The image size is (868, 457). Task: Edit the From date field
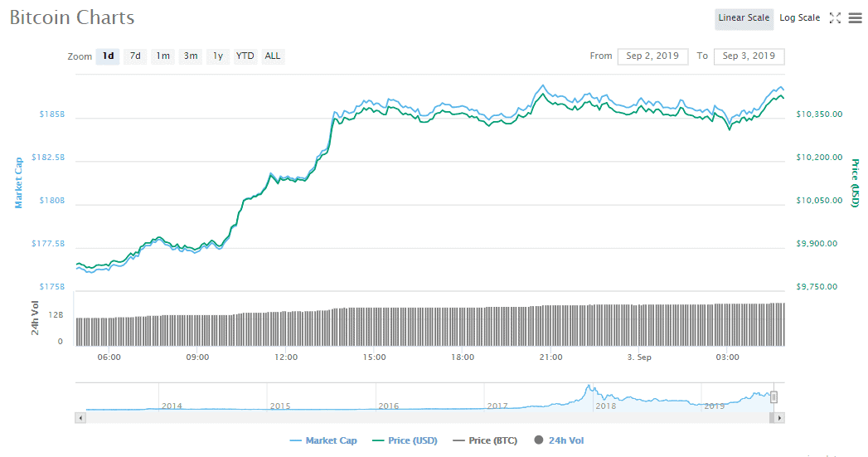(x=652, y=56)
